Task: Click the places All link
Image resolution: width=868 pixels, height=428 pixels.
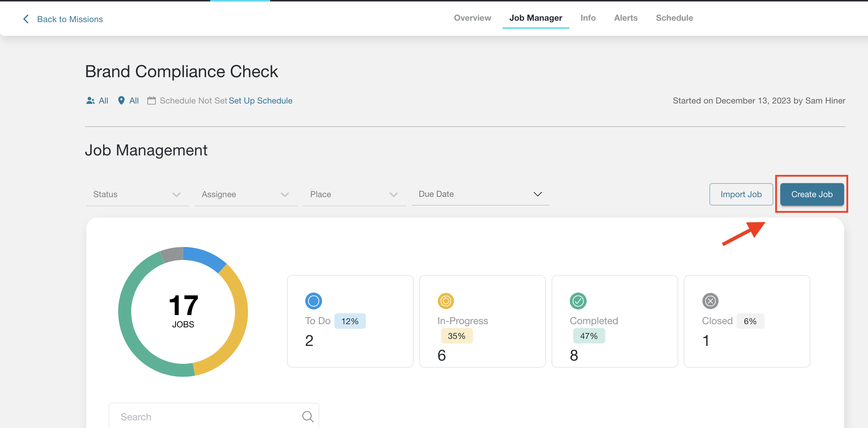Action: pyautogui.click(x=134, y=101)
